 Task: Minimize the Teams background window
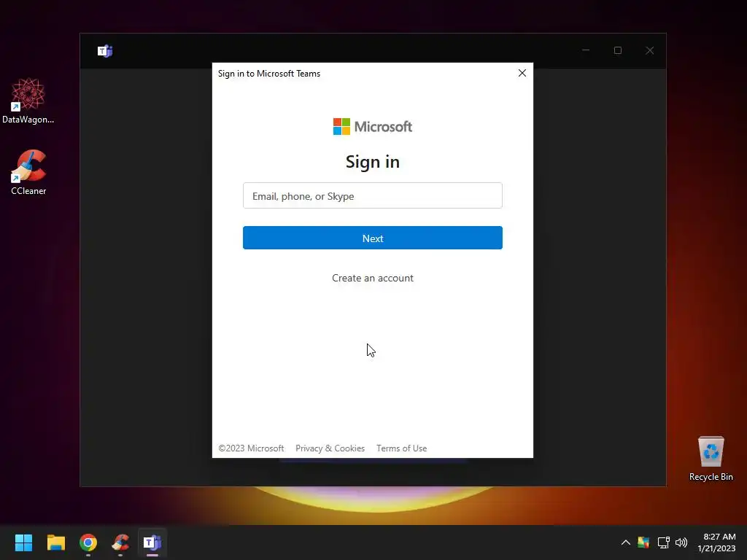click(x=586, y=50)
